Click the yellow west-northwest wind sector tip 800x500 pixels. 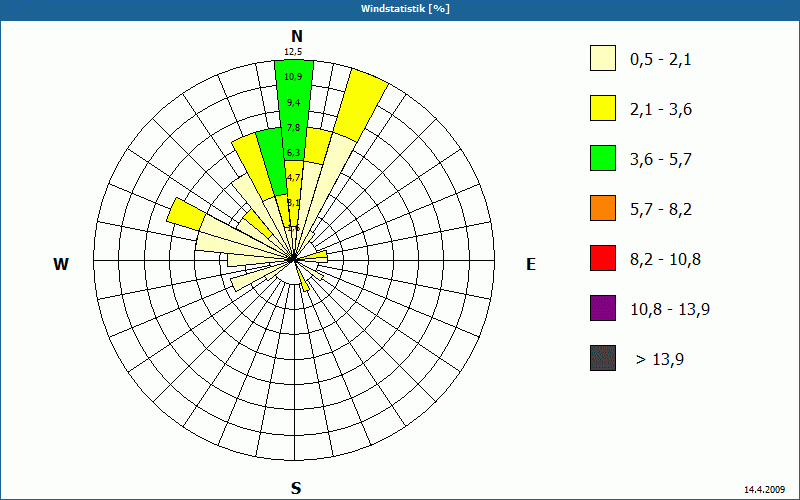[186, 214]
